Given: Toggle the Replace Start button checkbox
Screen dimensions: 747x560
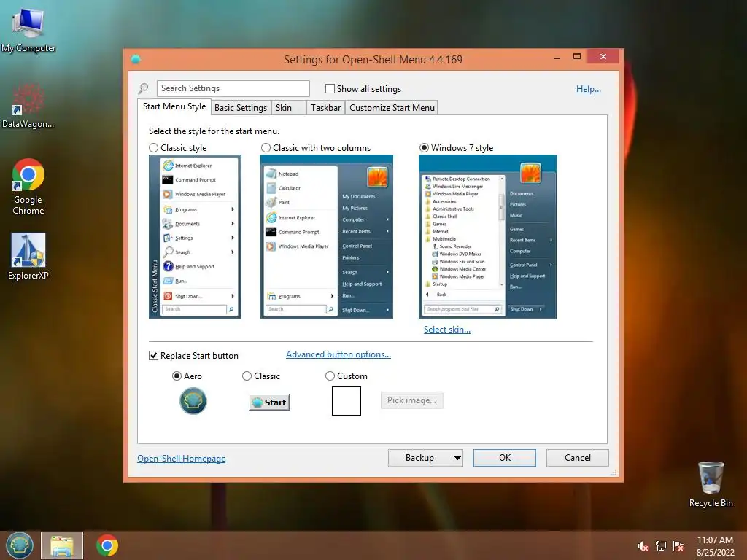Looking at the screenshot, I should (153, 356).
